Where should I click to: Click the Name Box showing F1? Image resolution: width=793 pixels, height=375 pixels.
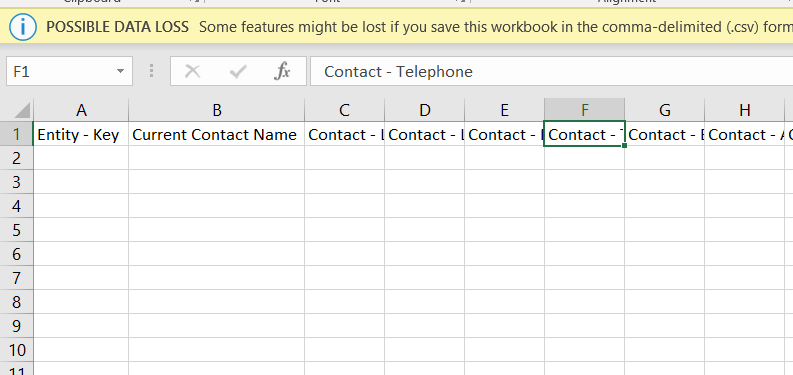pos(69,71)
